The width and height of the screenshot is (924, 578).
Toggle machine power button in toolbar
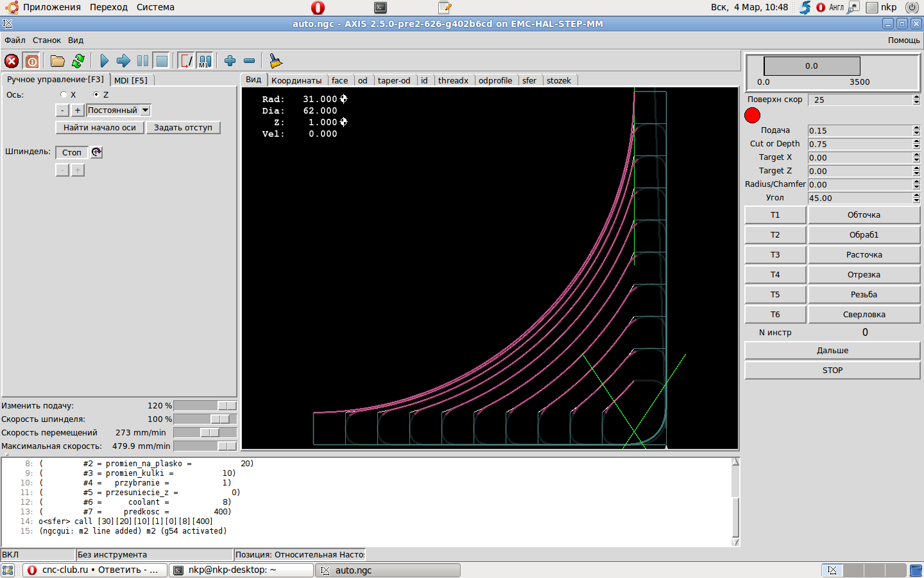pos(32,61)
